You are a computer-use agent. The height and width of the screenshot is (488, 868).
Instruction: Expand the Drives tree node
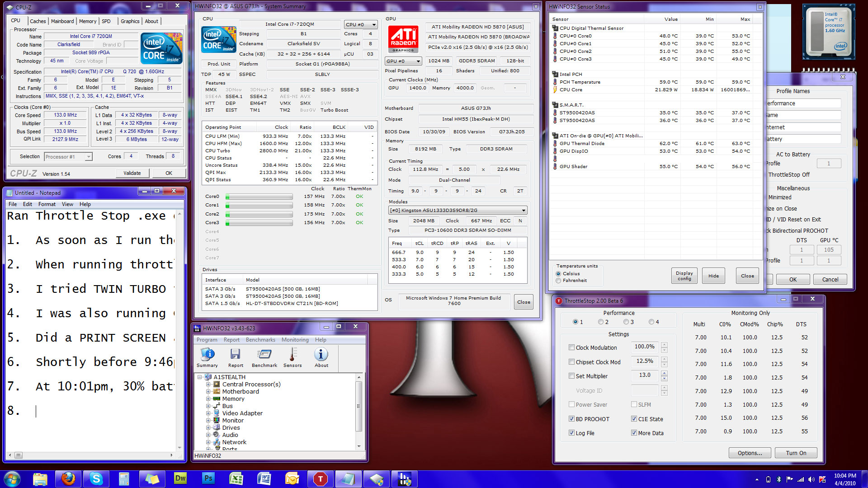pos(208,427)
